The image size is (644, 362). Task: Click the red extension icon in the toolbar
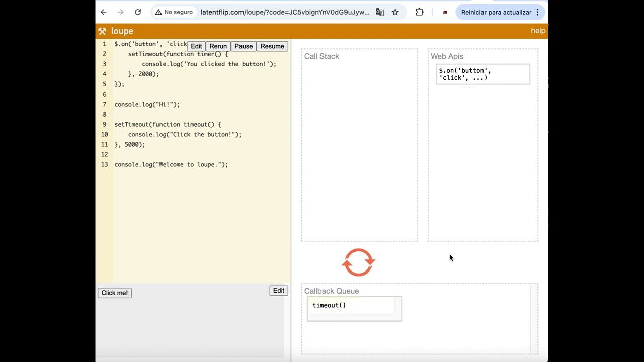tap(445, 12)
